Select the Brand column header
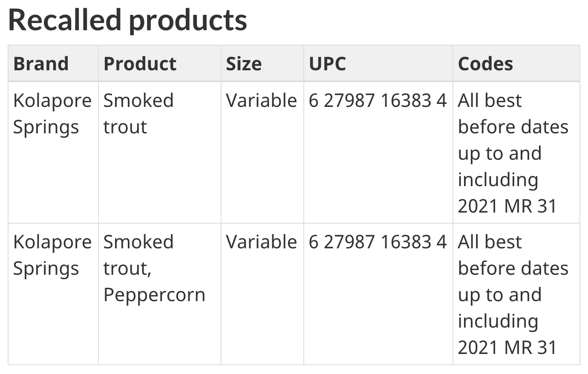The height and width of the screenshot is (374, 588). coord(41,64)
